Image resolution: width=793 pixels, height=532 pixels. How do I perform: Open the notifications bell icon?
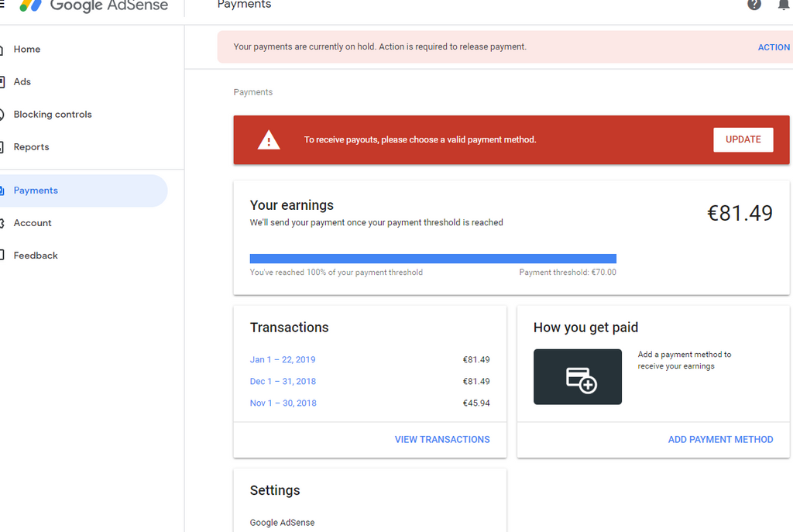pyautogui.click(x=783, y=5)
